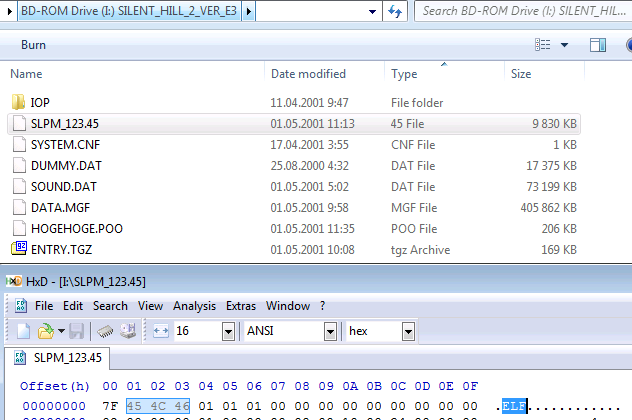Click the HOGEHOGE.POO file icon
The width and height of the screenshot is (632, 420).
coord(19,228)
